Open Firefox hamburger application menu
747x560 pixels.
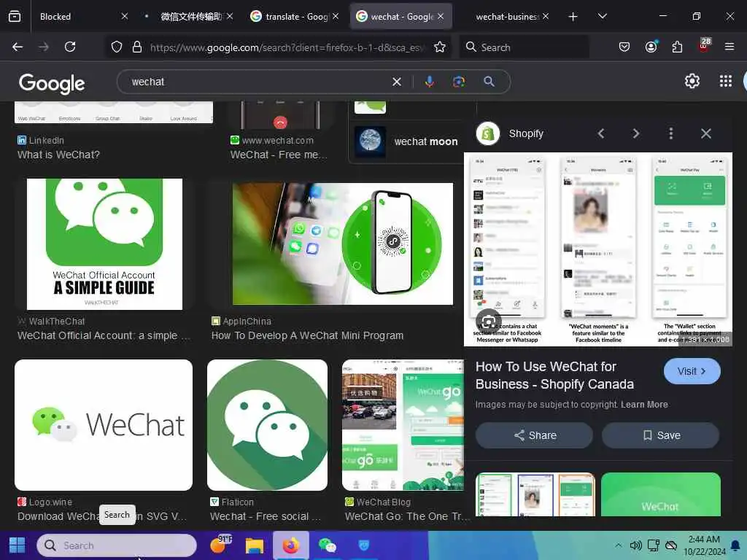[x=729, y=47]
